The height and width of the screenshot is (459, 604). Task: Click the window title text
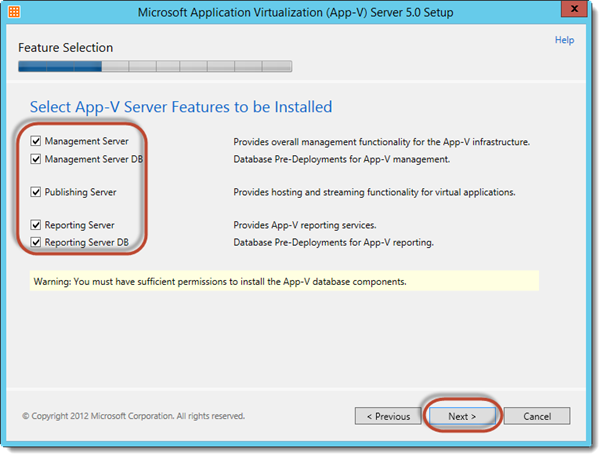pyautogui.click(x=295, y=12)
